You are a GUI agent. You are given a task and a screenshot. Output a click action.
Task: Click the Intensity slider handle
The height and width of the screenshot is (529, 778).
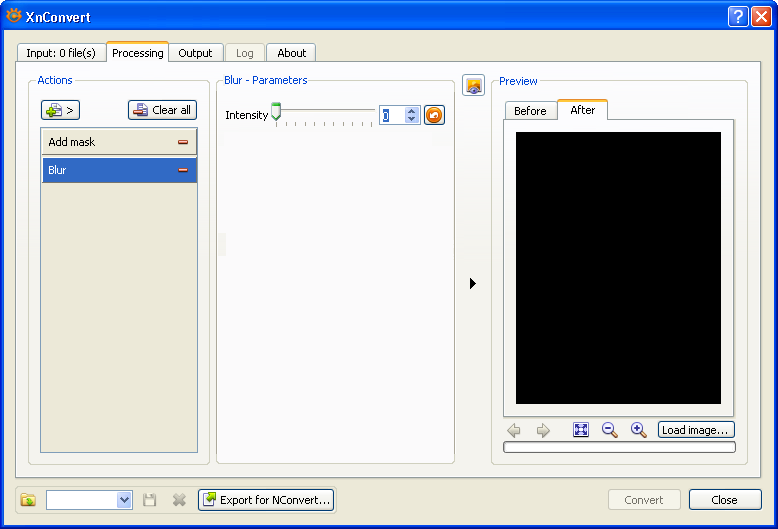pyautogui.click(x=276, y=112)
